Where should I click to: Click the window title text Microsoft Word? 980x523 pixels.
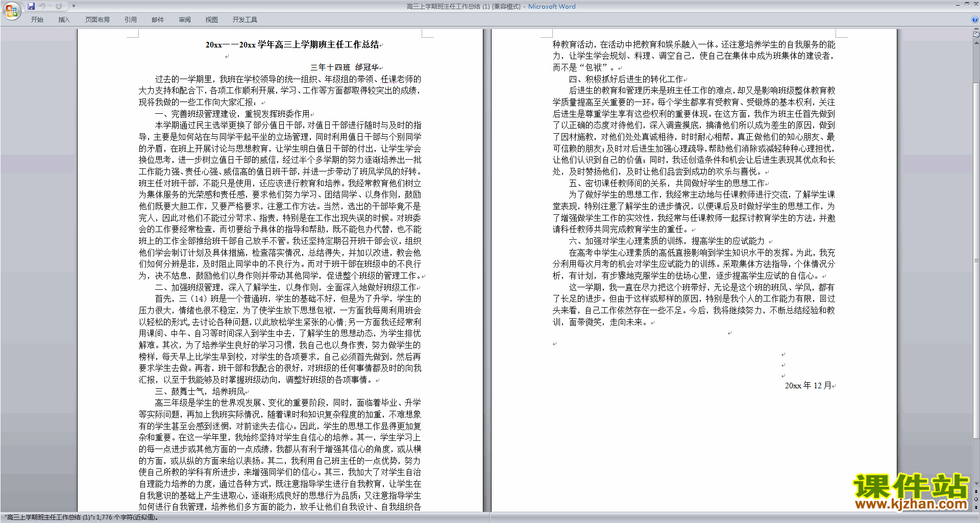coord(552,6)
